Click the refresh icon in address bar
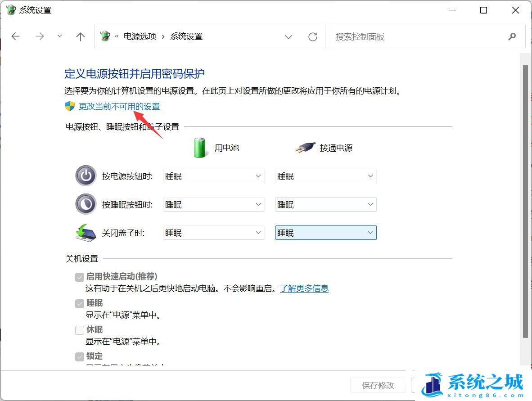The image size is (532, 401). coord(313,36)
